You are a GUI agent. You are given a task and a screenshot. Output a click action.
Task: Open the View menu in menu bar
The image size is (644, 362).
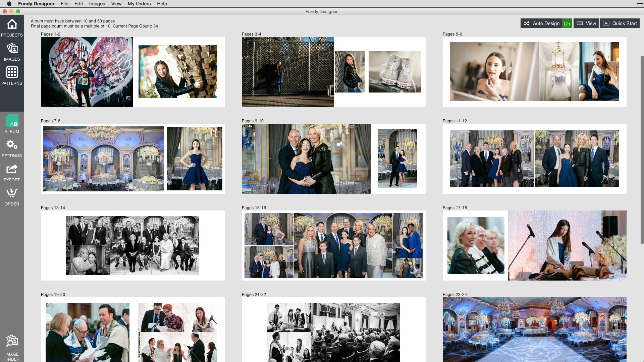(116, 4)
